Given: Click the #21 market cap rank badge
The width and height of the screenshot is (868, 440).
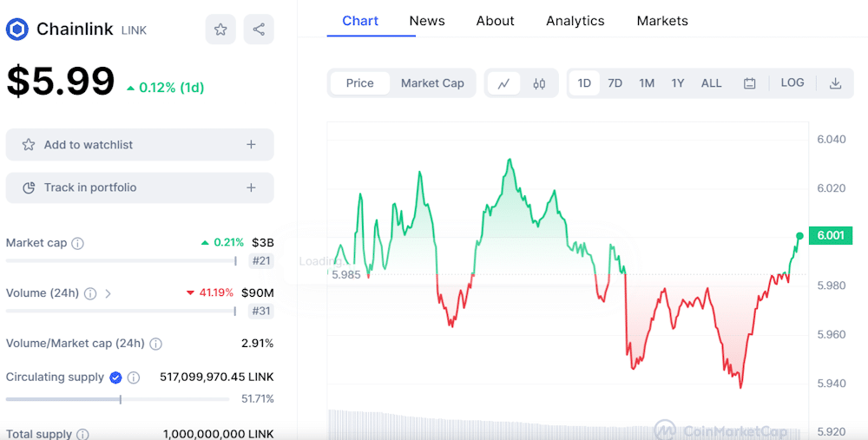Looking at the screenshot, I should tap(260, 260).
